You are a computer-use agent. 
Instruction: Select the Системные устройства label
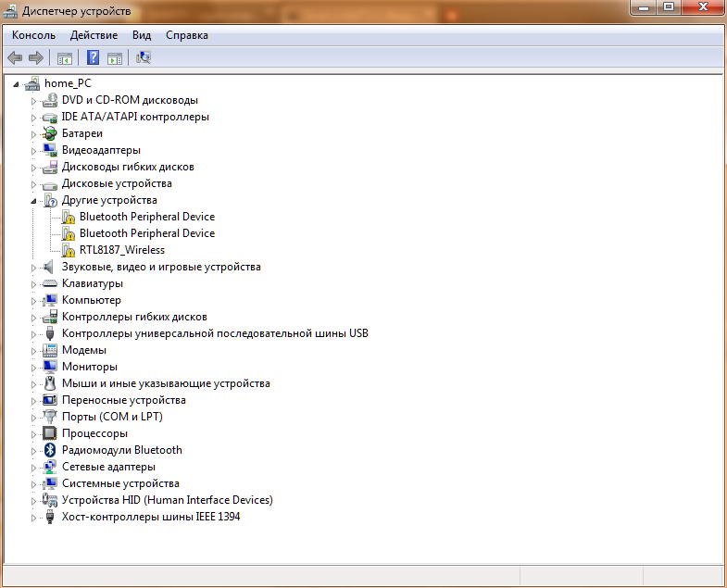point(120,483)
